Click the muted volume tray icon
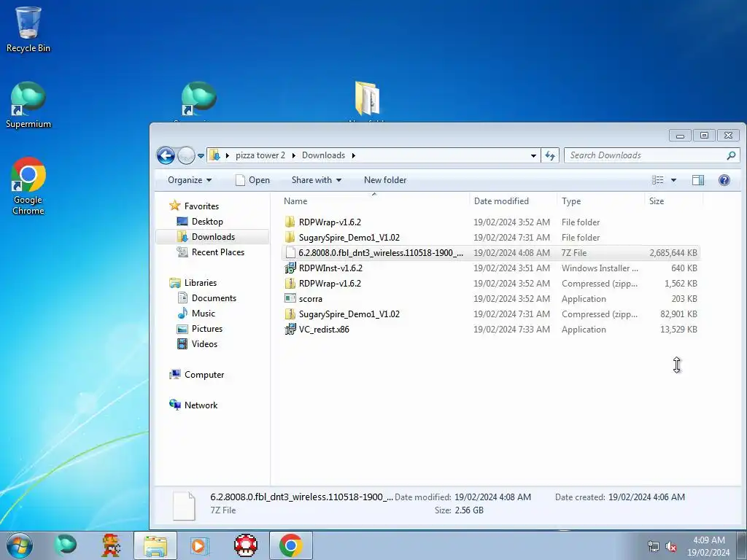 click(671, 547)
